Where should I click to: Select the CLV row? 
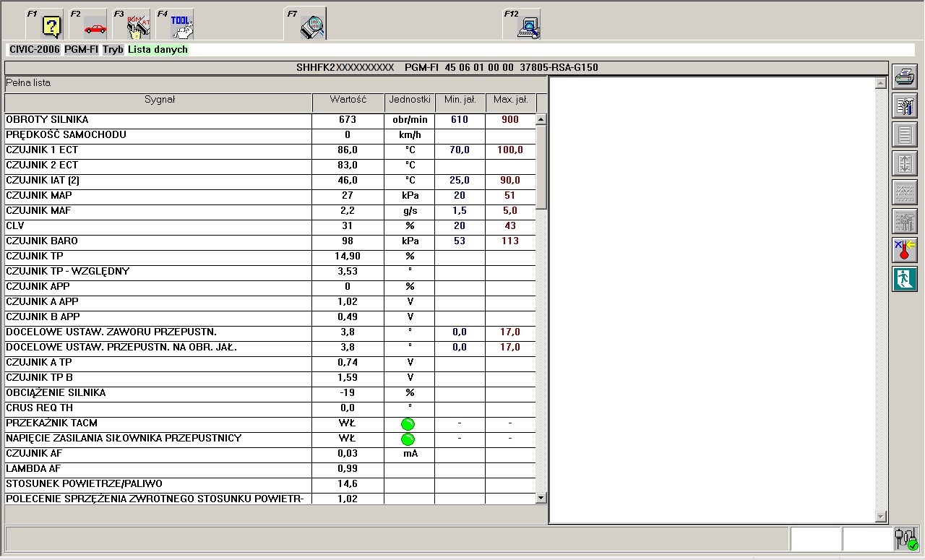click(x=270, y=226)
